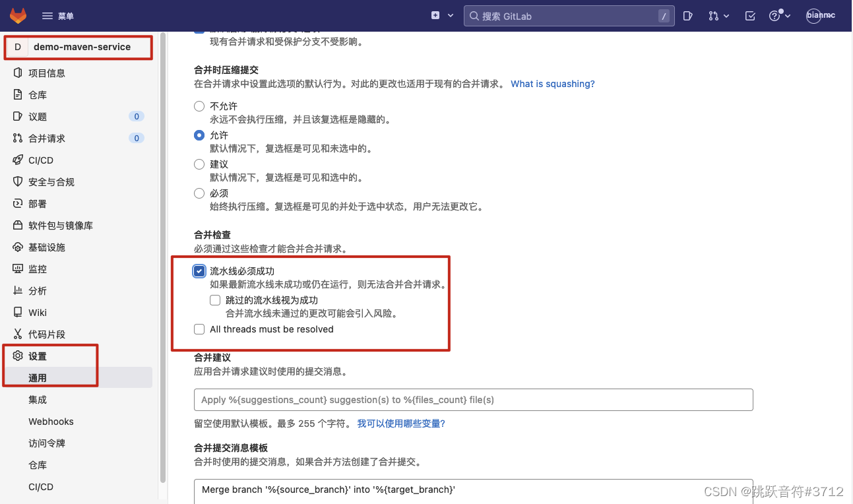853x504 pixels.
Task: Expand the create new dropdown arrow
Action: coord(451,15)
